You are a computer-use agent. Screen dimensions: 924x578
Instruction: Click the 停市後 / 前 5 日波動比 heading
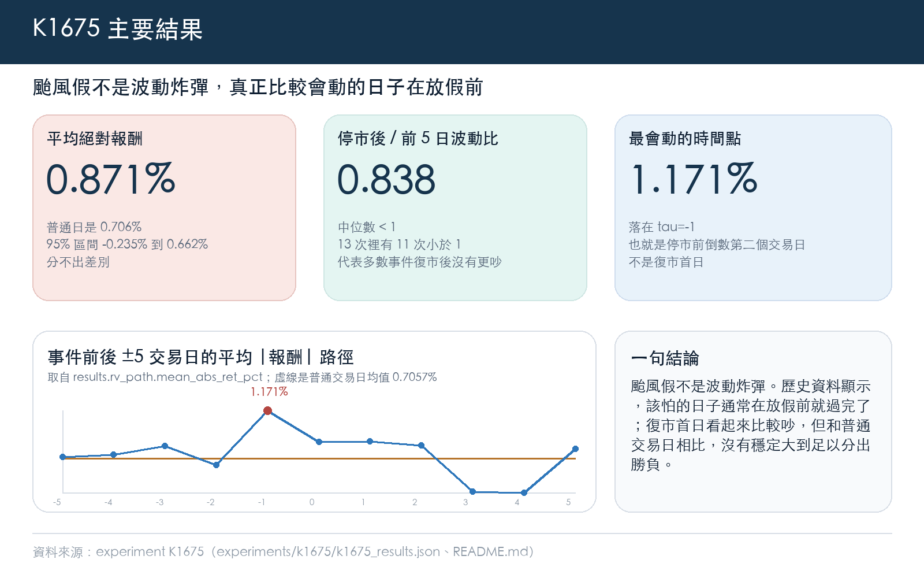(x=418, y=139)
